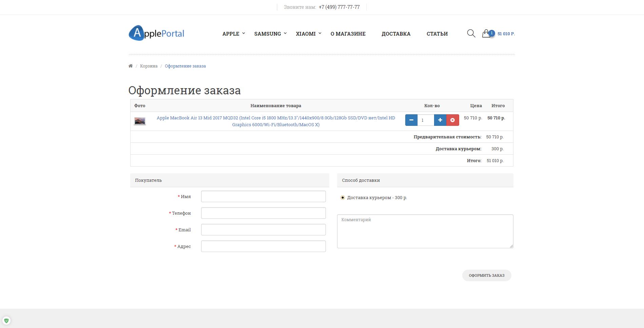Open the MacBook product thumbnail photo

[140, 121]
